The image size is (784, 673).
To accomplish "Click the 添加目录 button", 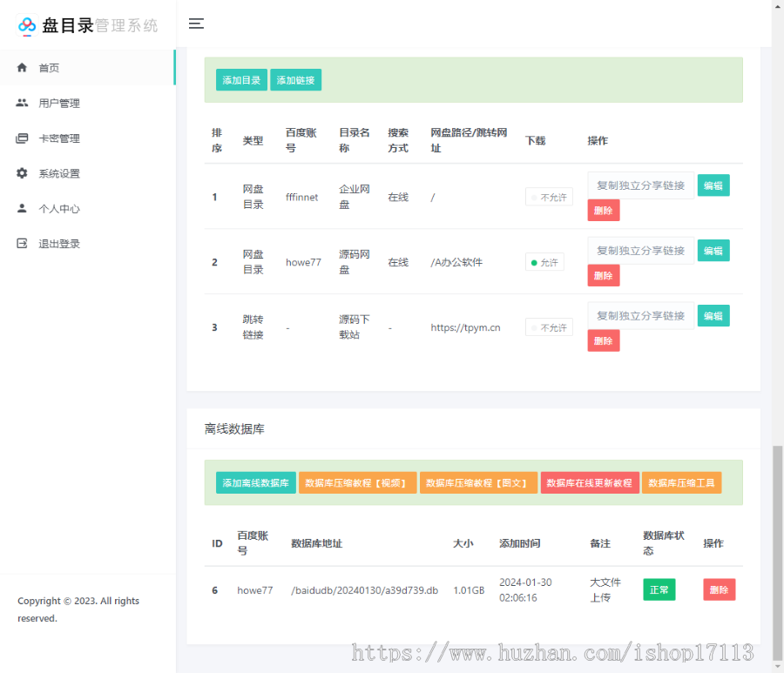I will click(x=241, y=80).
